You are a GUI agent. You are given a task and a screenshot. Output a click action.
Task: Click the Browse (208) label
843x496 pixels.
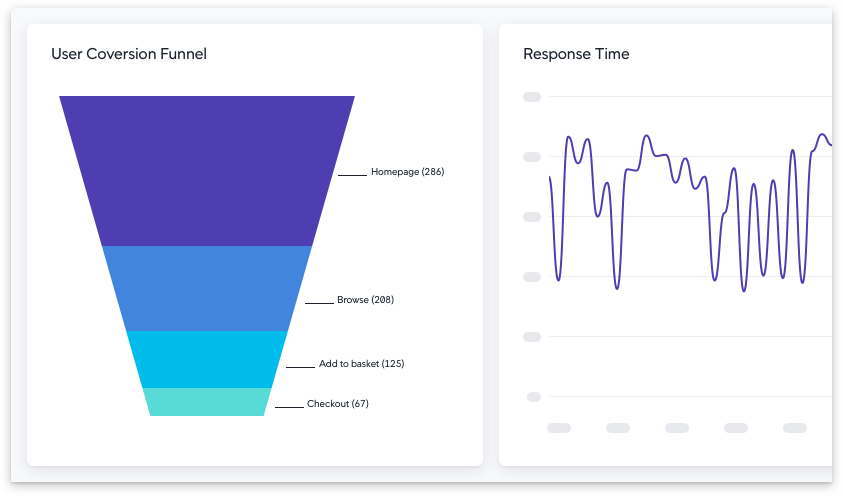coord(365,300)
